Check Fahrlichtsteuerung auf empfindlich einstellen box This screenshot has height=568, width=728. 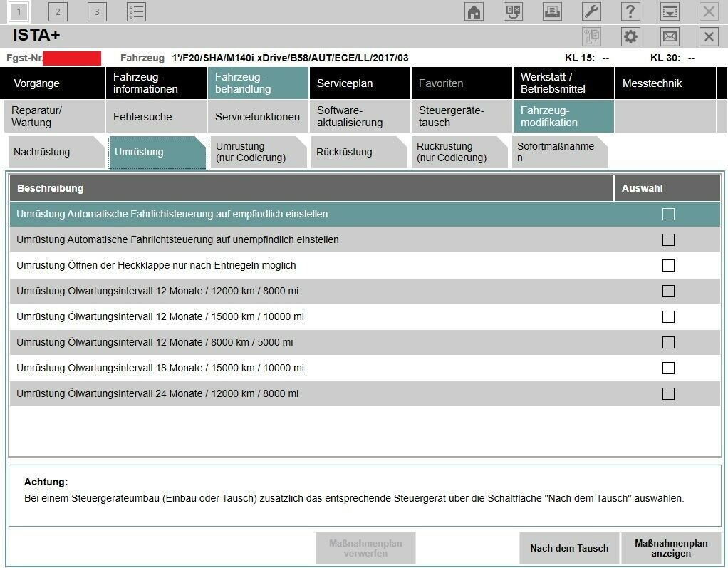click(x=668, y=215)
